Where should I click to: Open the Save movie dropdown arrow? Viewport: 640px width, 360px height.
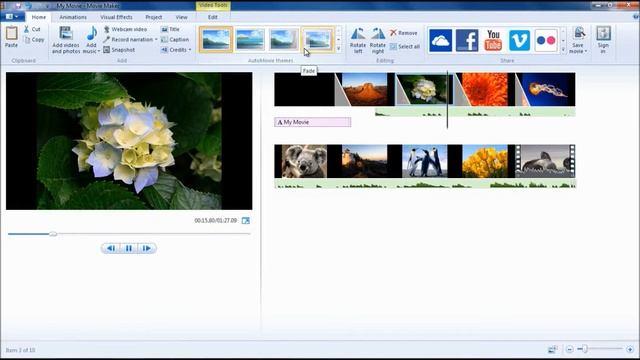click(586, 51)
